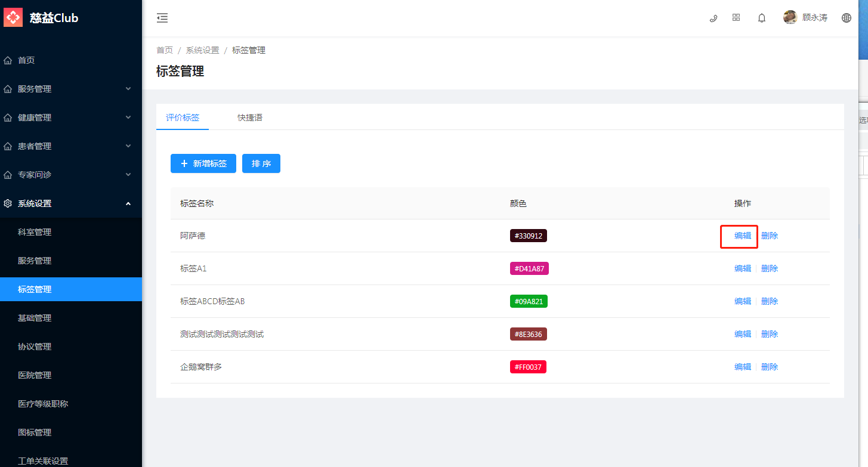Click the tag name 测试测试测试测试测试
The height and width of the screenshot is (467, 868).
222,334
